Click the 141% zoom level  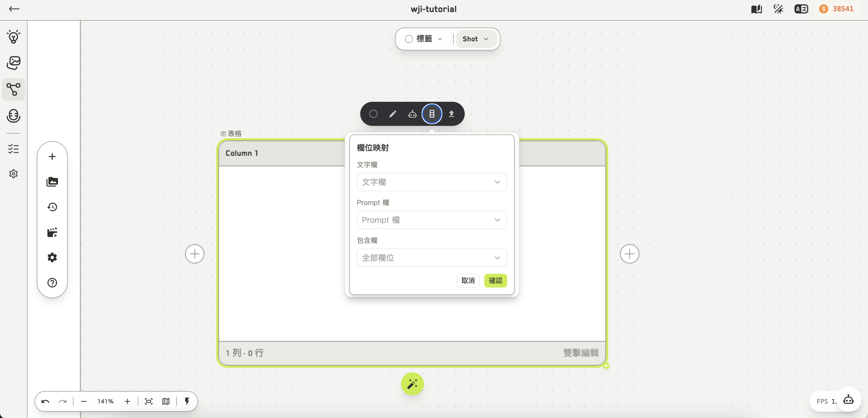coord(105,401)
